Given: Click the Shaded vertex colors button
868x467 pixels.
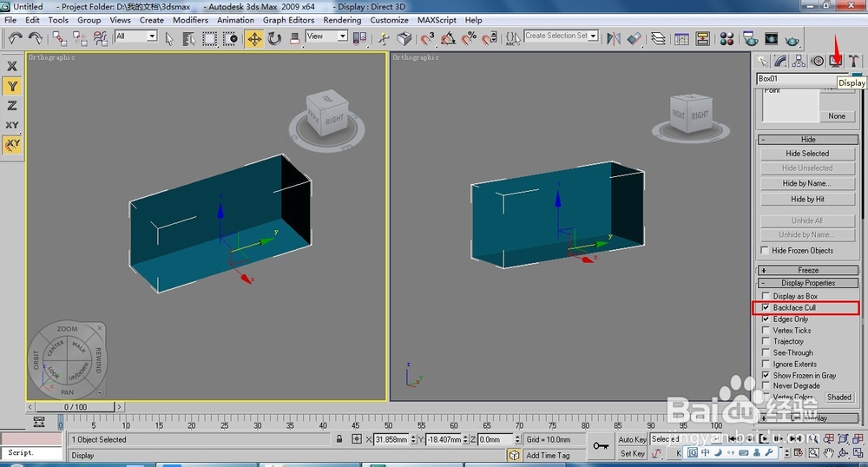Looking at the screenshot, I should click(x=839, y=398).
